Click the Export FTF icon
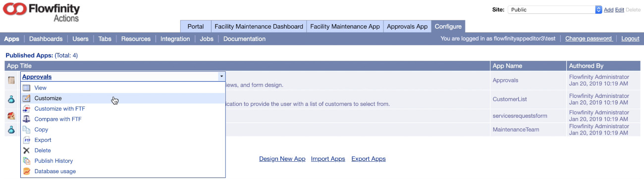 (27, 140)
